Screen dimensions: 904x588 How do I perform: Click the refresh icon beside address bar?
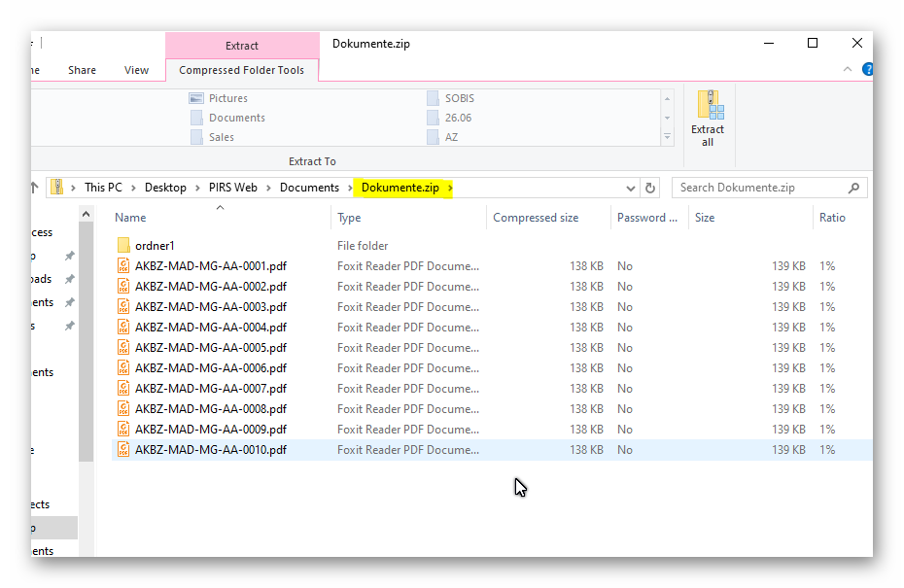[650, 188]
